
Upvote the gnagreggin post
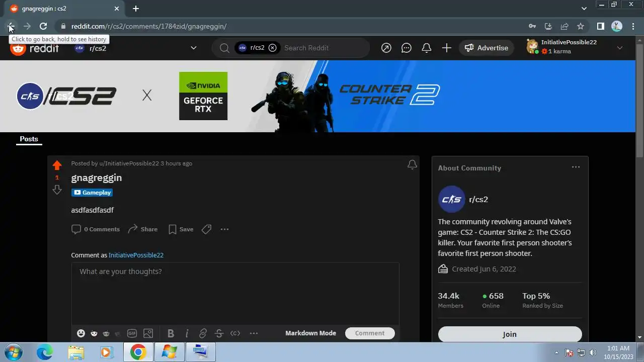[x=57, y=165]
